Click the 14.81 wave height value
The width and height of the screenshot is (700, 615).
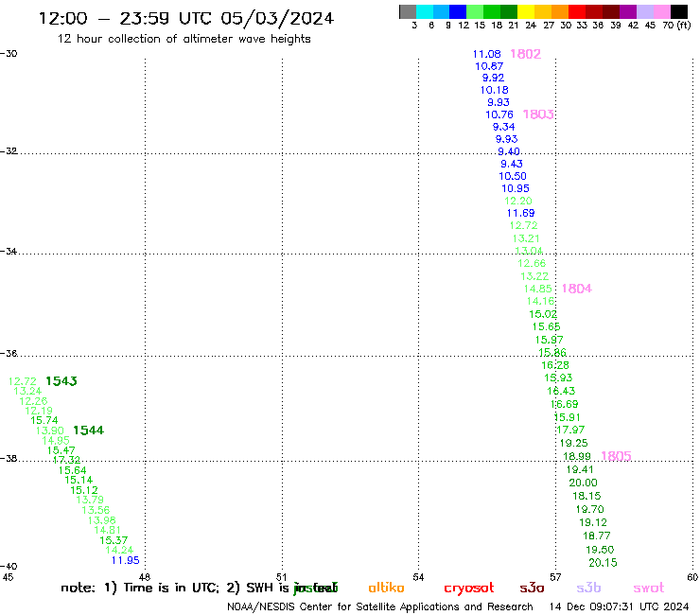[x=108, y=531]
